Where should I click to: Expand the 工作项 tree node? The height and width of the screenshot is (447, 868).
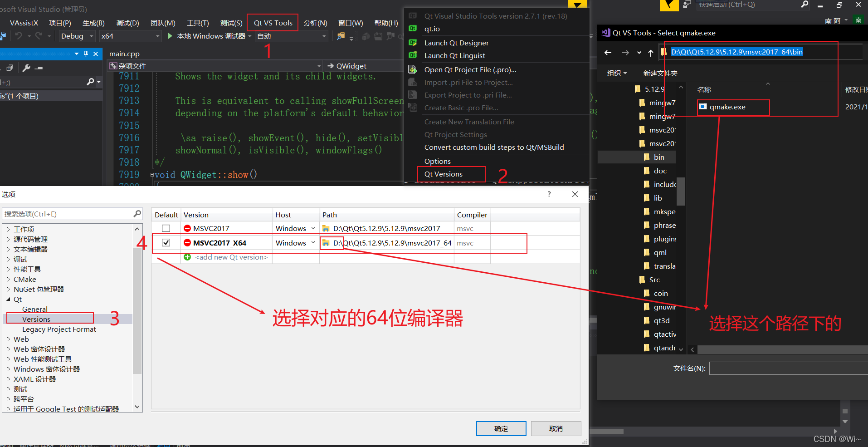[8, 230]
